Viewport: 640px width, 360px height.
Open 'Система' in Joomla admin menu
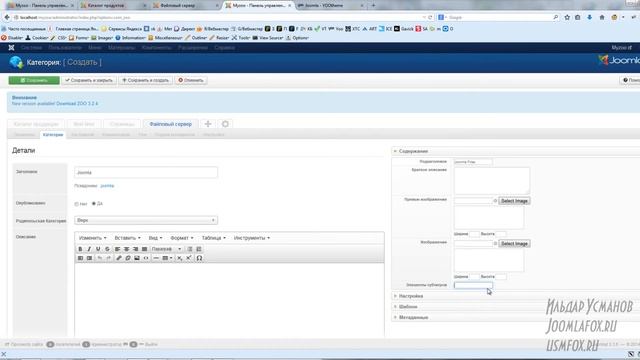tap(31, 48)
